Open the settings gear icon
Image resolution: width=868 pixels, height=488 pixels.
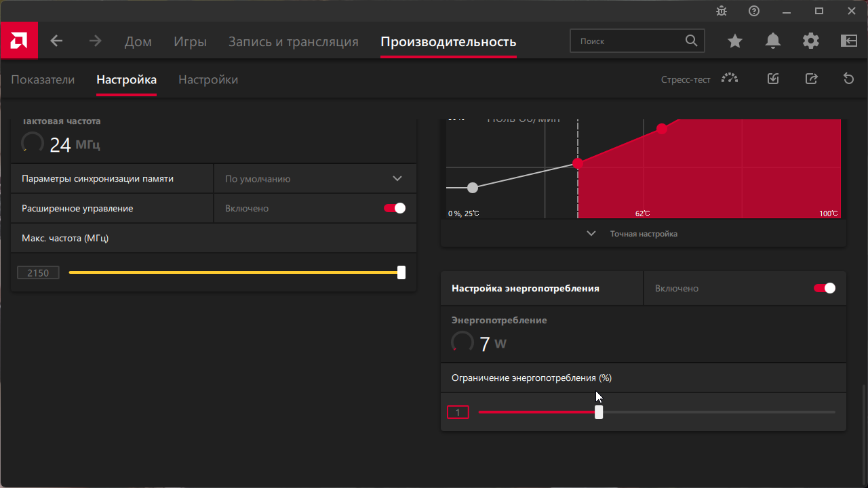point(811,41)
